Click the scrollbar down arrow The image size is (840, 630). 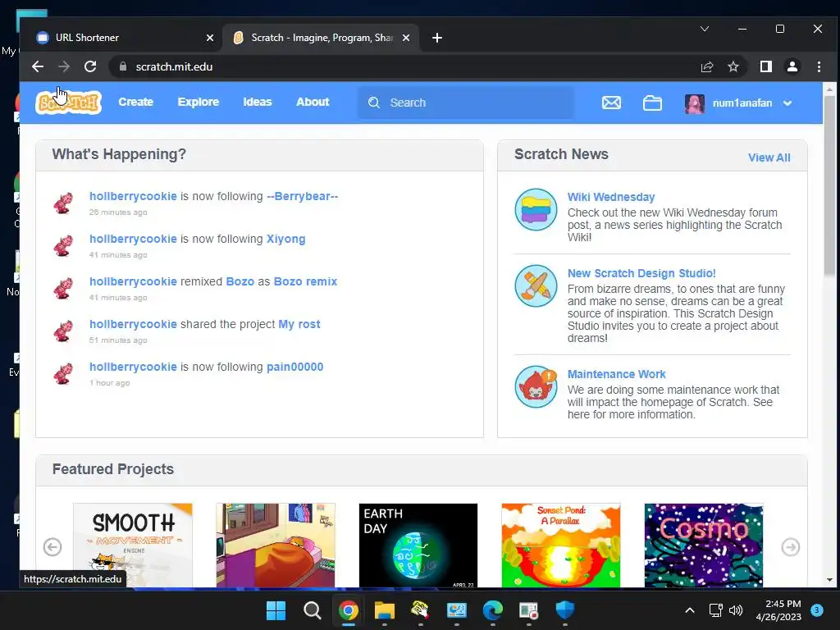(x=829, y=580)
